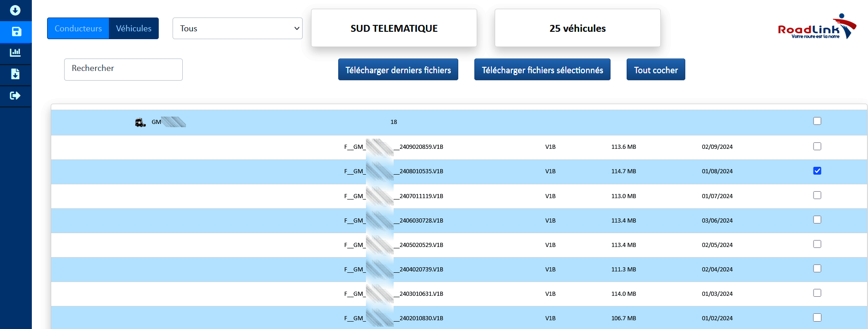This screenshot has width=868, height=329.
Task: Click the RoadLink logo
Action: (x=817, y=27)
